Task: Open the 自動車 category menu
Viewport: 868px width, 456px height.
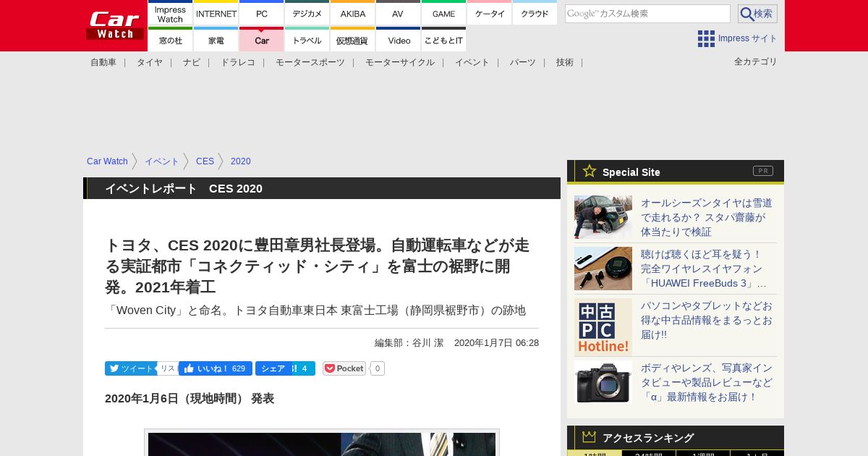Action: click(x=103, y=62)
